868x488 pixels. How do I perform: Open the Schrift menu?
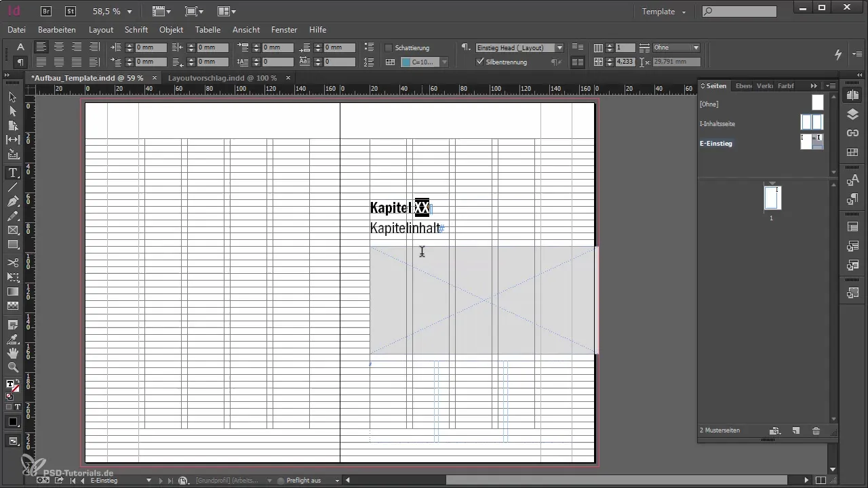click(136, 30)
